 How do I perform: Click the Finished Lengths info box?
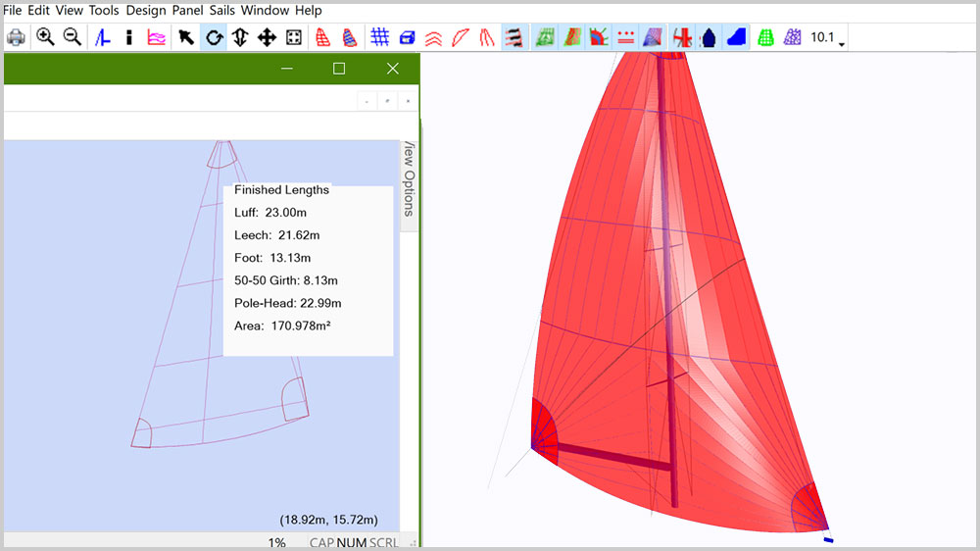[x=308, y=269]
